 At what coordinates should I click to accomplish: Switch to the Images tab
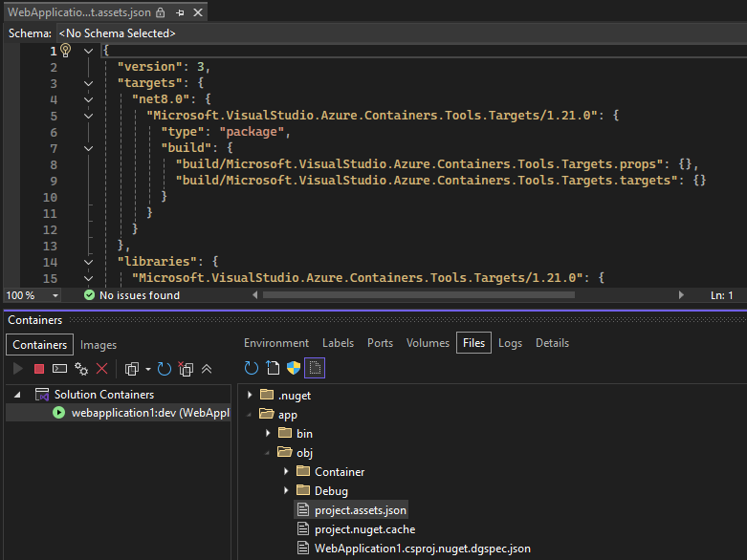tap(99, 344)
